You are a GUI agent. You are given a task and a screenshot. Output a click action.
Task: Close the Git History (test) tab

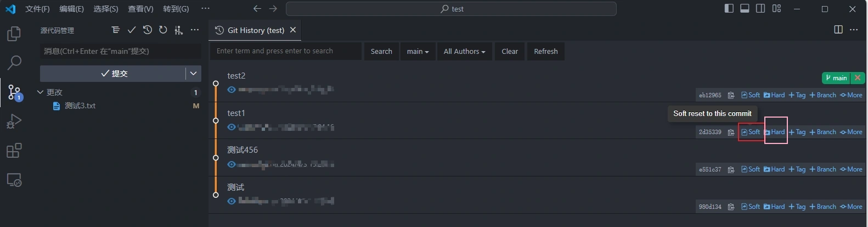point(293,30)
